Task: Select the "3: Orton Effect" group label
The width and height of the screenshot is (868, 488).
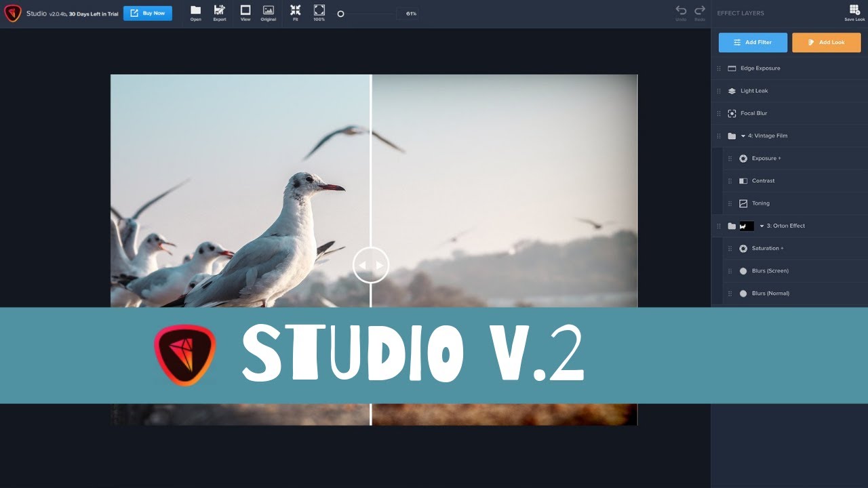Action: coord(786,226)
